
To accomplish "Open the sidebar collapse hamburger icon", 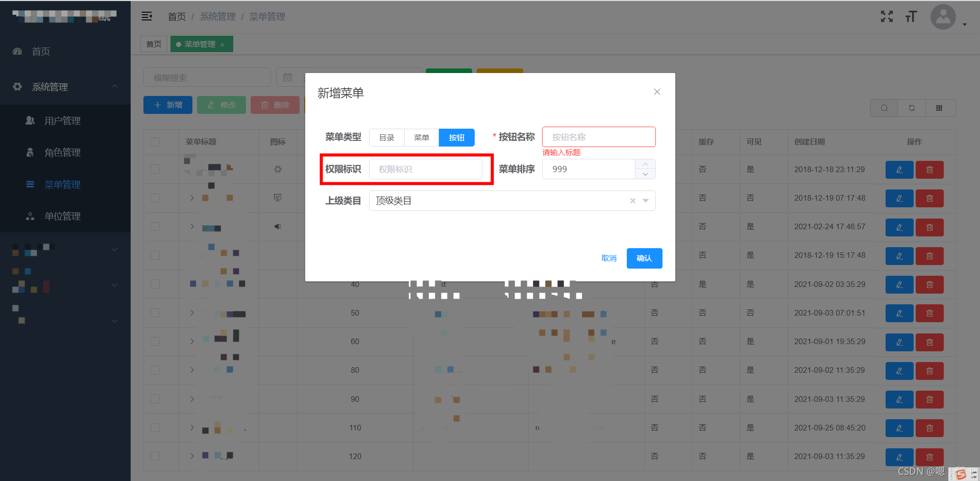I will click(x=147, y=16).
